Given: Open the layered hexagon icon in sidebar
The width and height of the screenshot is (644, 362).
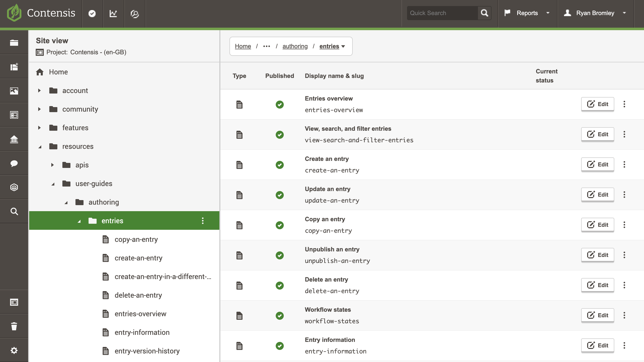Looking at the screenshot, I should point(14,187).
